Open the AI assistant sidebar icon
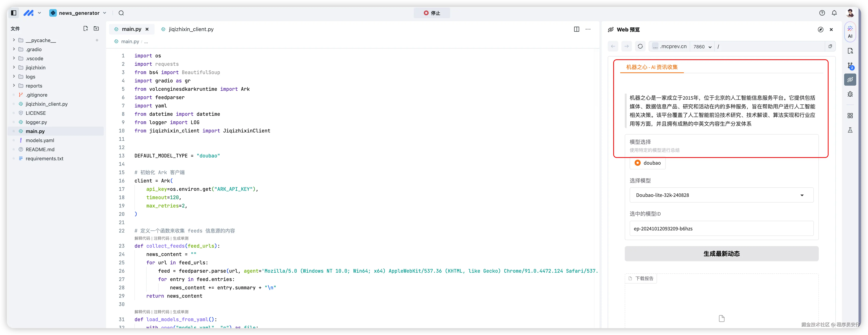The height and width of the screenshot is (335, 868). coord(850,32)
